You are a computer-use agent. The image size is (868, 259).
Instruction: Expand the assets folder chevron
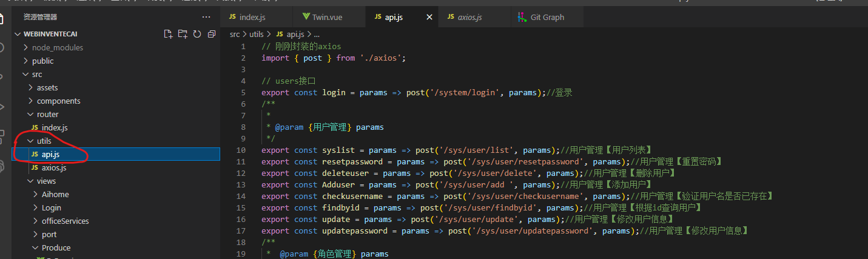[x=30, y=87]
